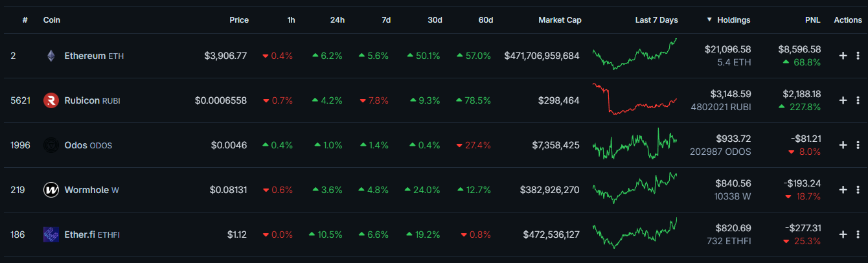View Wormhole 7-day sparkline chart
The image size is (868, 263).
click(x=635, y=188)
